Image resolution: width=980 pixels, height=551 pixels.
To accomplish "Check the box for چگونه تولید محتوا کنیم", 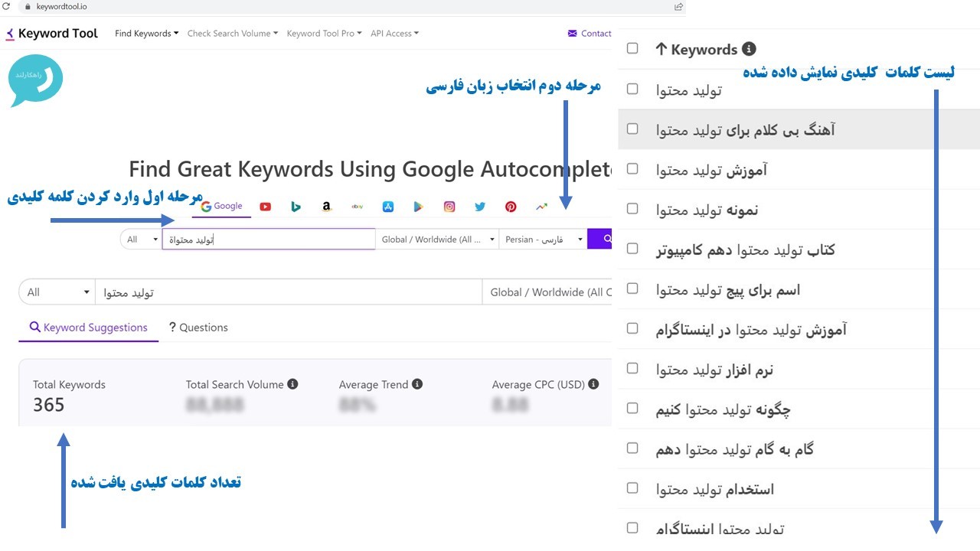I will 632,408.
